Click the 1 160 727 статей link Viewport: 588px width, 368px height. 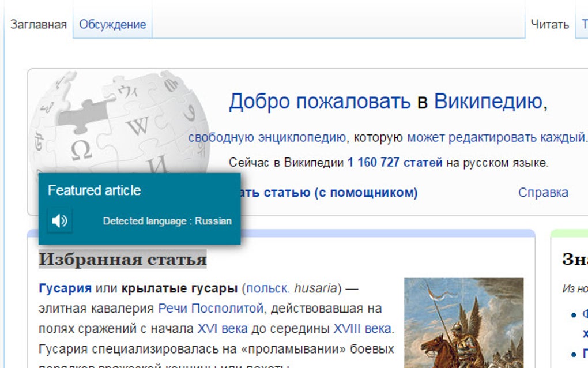tap(395, 163)
